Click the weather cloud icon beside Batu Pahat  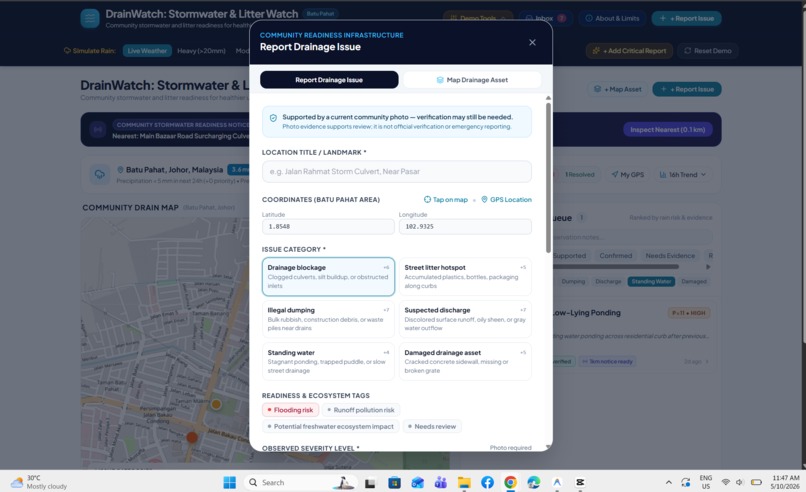[100, 174]
